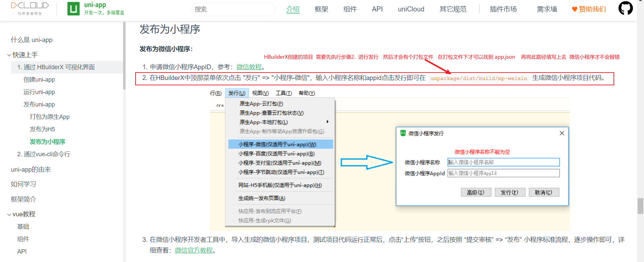Open sidebar item 打包为原生App
This screenshot has height=262, width=644.
(50, 117)
